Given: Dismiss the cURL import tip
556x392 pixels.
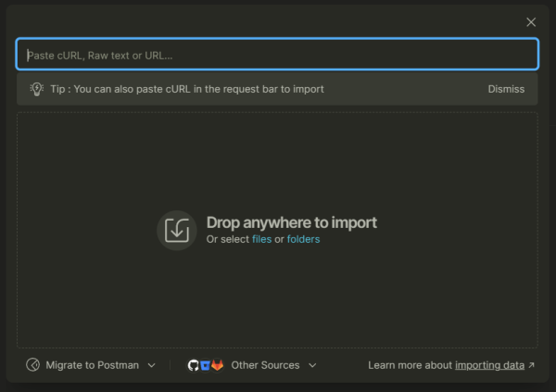Looking at the screenshot, I should click(506, 89).
